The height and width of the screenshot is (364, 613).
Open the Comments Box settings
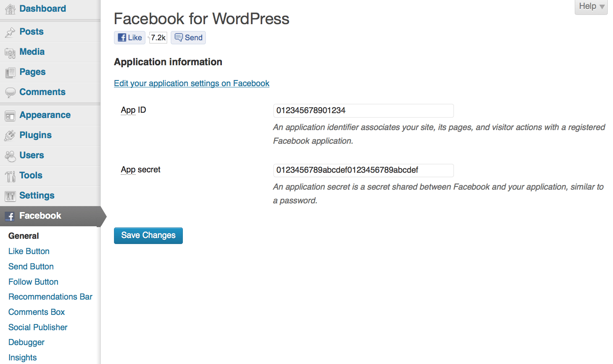coord(37,312)
